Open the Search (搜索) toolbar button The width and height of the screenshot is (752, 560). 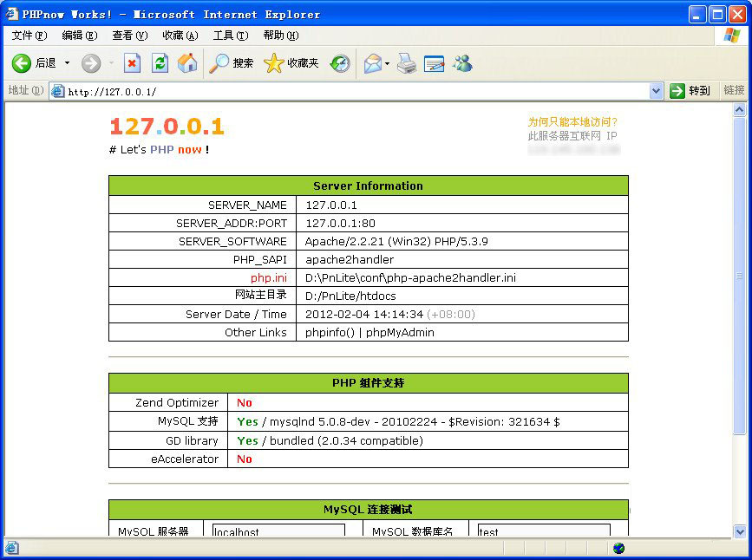click(x=232, y=63)
